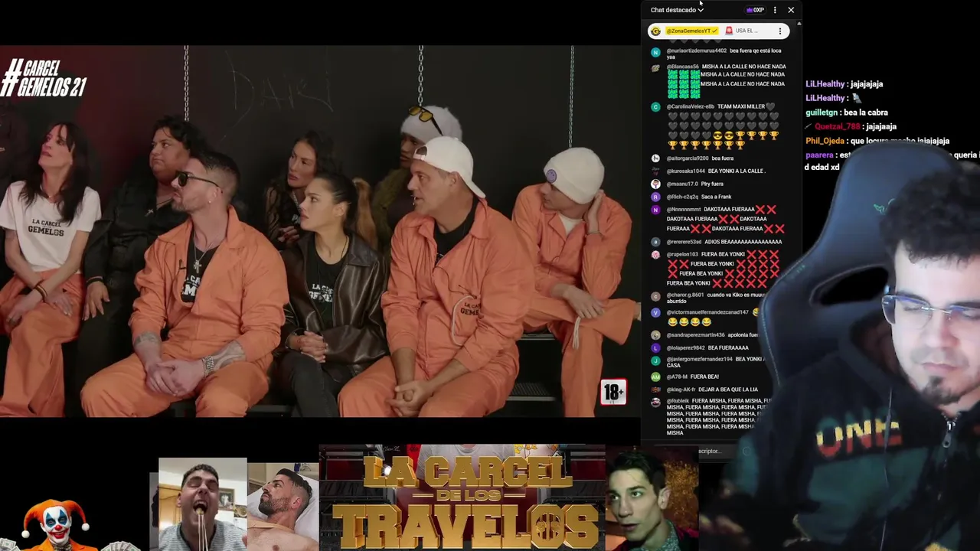
Task: Click username @javiergomezfernandez194
Action: [699, 360]
